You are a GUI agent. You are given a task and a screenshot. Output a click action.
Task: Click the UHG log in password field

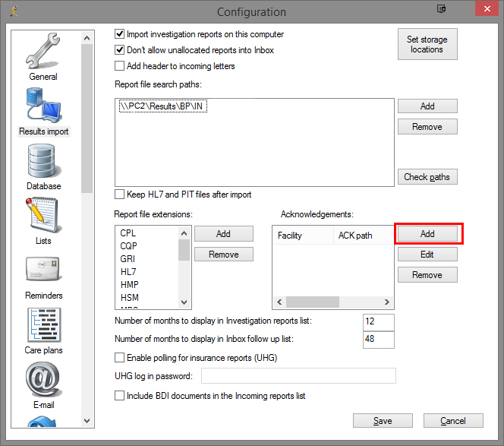[x=298, y=376]
